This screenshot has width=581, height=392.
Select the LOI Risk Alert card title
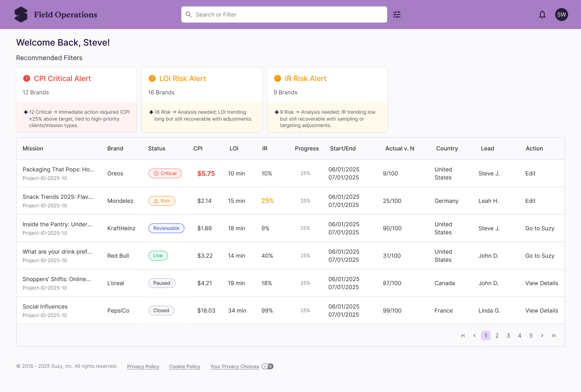182,79
